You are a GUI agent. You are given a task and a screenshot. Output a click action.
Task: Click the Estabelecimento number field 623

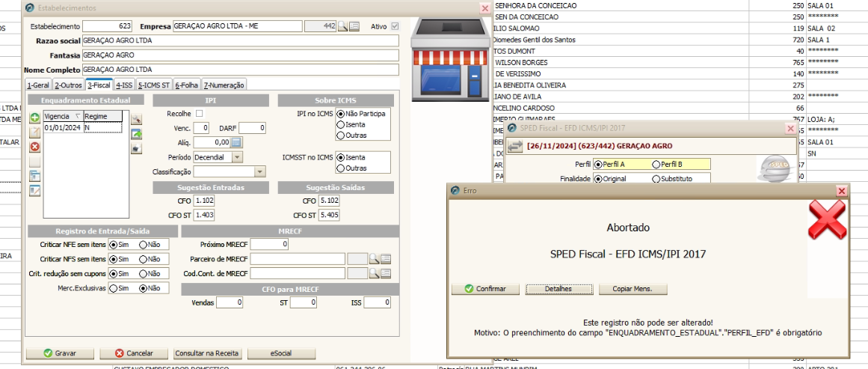[108, 26]
